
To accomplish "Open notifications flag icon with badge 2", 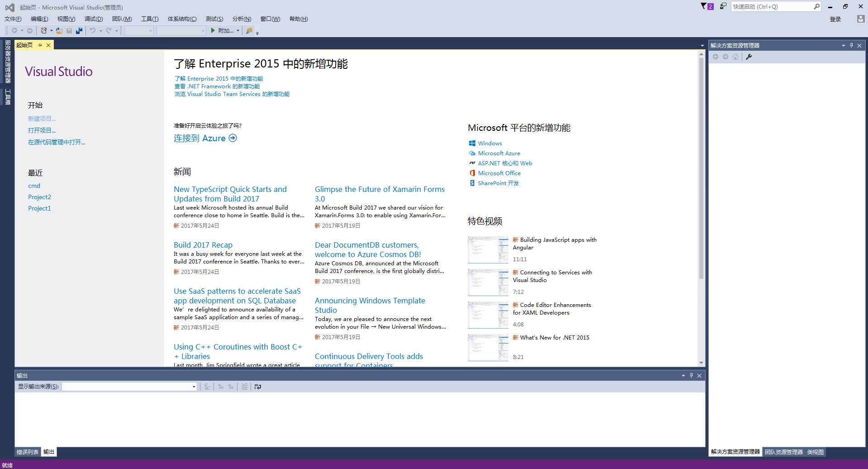I will 707,6.
